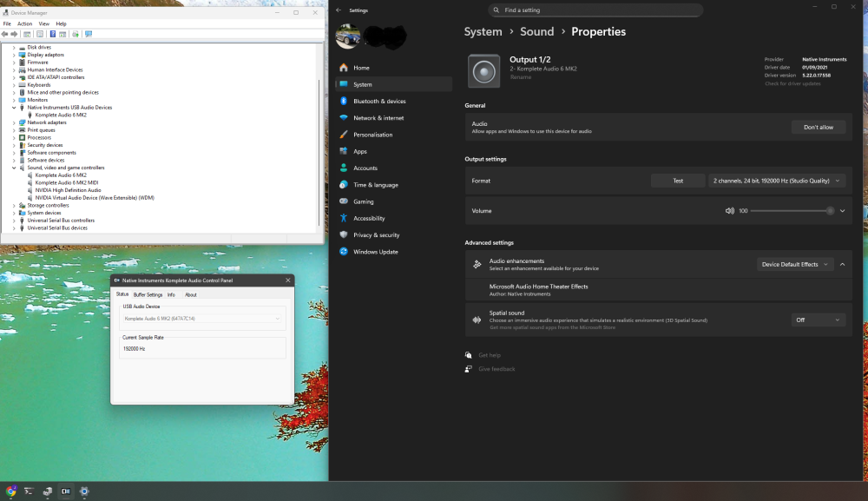
Task: Click the blue Help icon in Device Manager toolbar
Action: click(x=53, y=35)
